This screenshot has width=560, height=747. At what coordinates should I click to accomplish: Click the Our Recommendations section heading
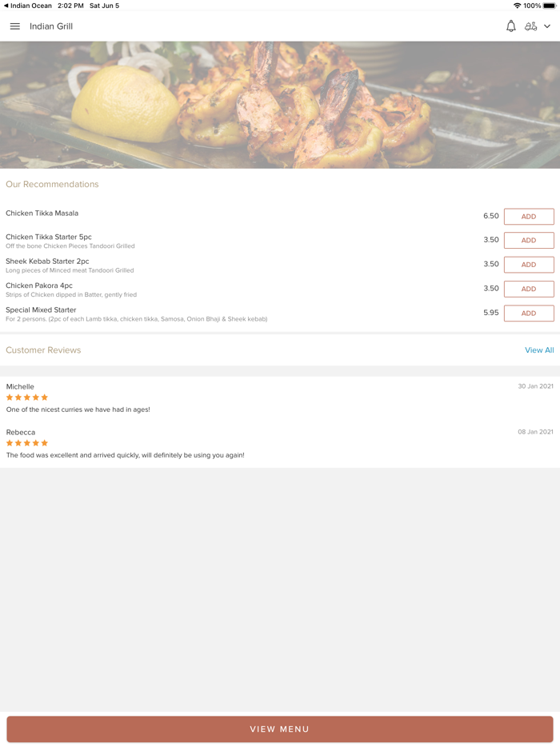[52, 184]
